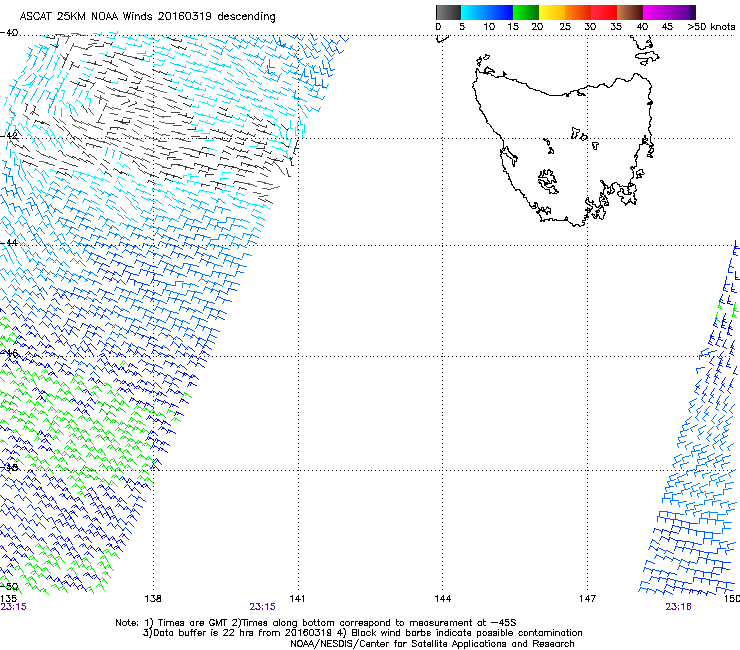740x650 pixels.
Task: Click the purple '23:18' time label
Action: (x=679, y=607)
